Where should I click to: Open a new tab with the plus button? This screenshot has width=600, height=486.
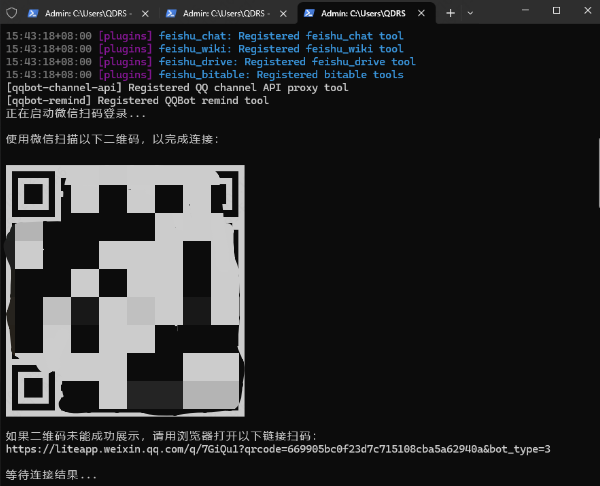450,13
